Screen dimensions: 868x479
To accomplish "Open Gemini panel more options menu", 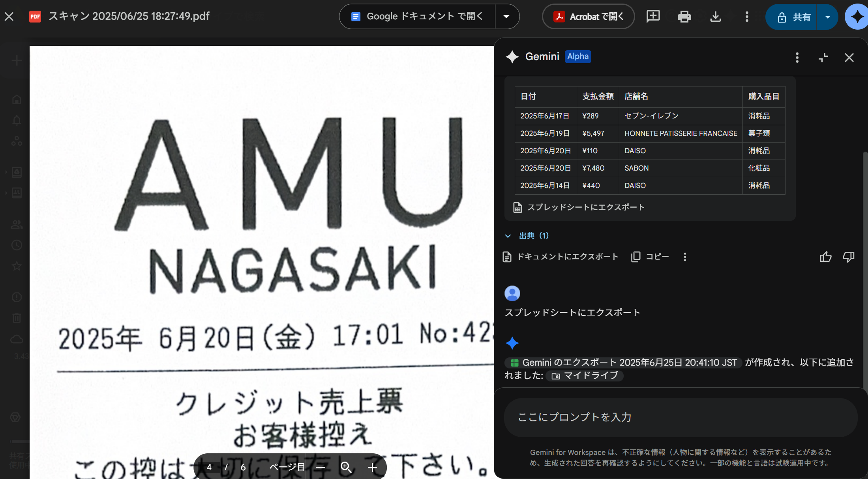I will tap(797, 58).
